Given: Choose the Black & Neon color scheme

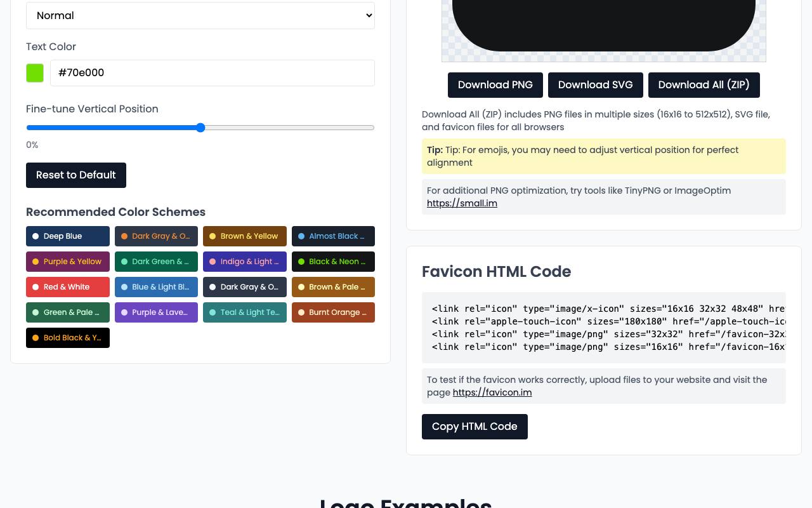Looking at the screenshot, I should [333, 262].
